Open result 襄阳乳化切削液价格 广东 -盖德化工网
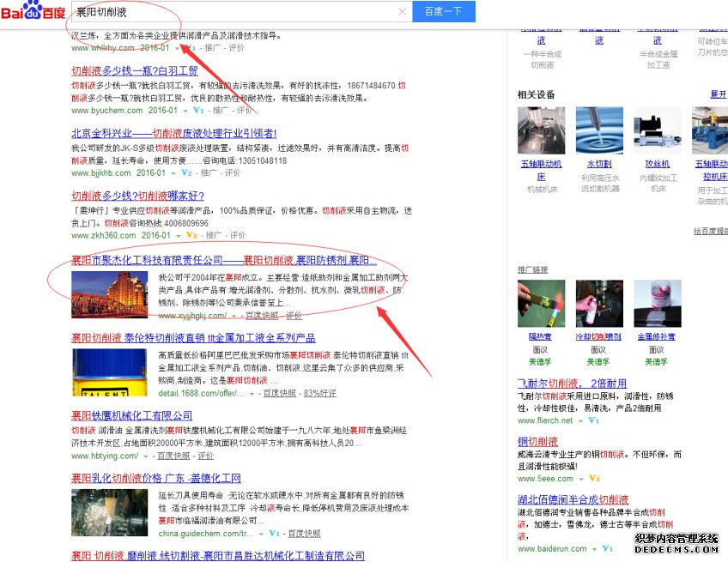 156,478
